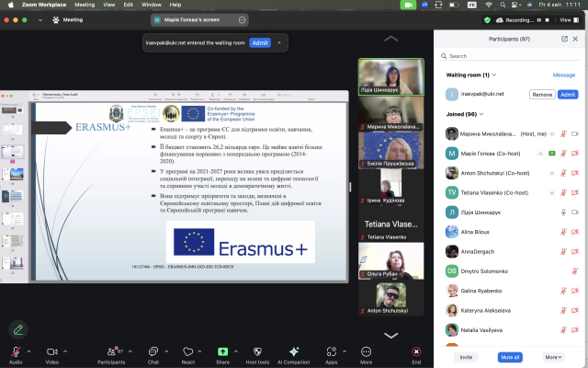Image resolution: width=588 pixels, height=368 pixels.
Task: Open screen share options ellipsis icon
Action: coord(242,20)
